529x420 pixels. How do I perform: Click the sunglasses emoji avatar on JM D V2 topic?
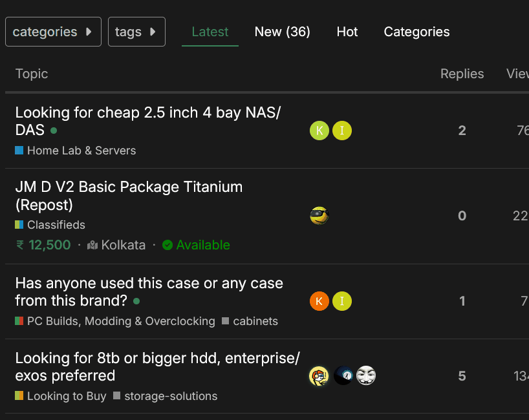click(x=319, y=216)
